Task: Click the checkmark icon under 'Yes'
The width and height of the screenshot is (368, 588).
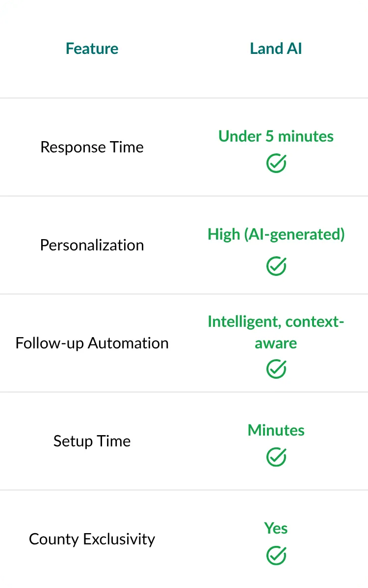Action: coord(276,556)
